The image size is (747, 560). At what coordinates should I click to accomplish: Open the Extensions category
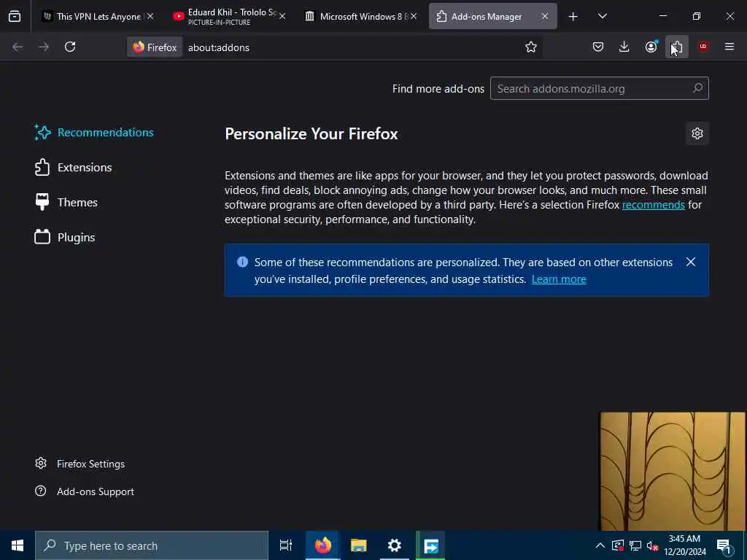[74, 168]
